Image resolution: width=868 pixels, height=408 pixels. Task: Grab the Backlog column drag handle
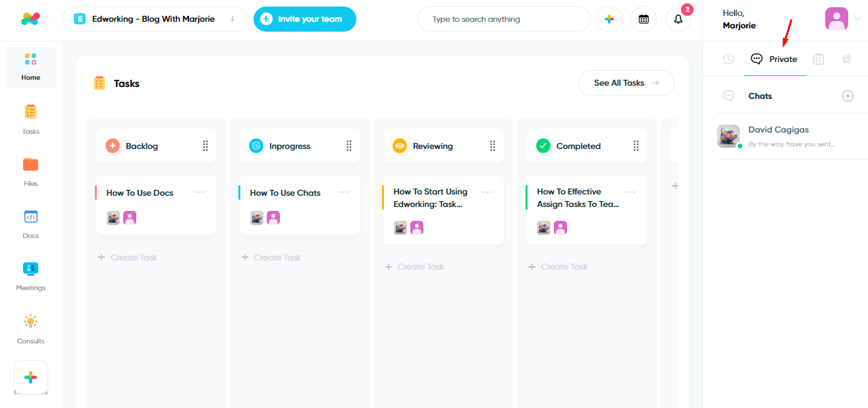pyautogui.click(x=205, y=146)
